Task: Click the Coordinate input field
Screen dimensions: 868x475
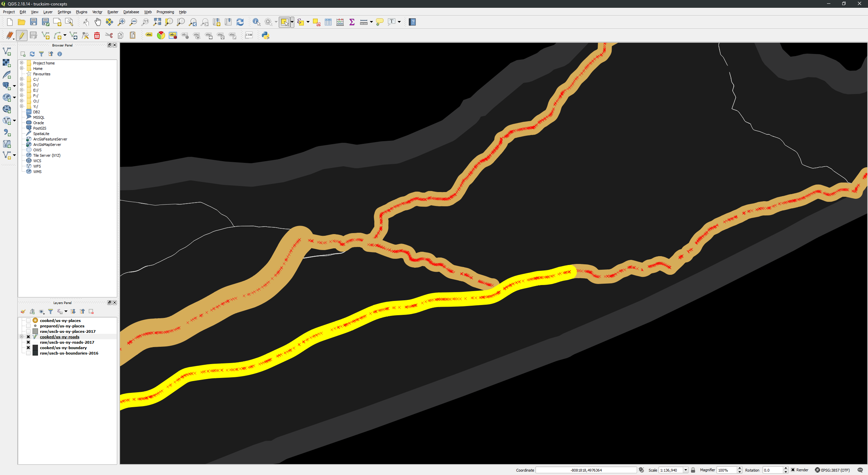Action: tap(586, 470)
